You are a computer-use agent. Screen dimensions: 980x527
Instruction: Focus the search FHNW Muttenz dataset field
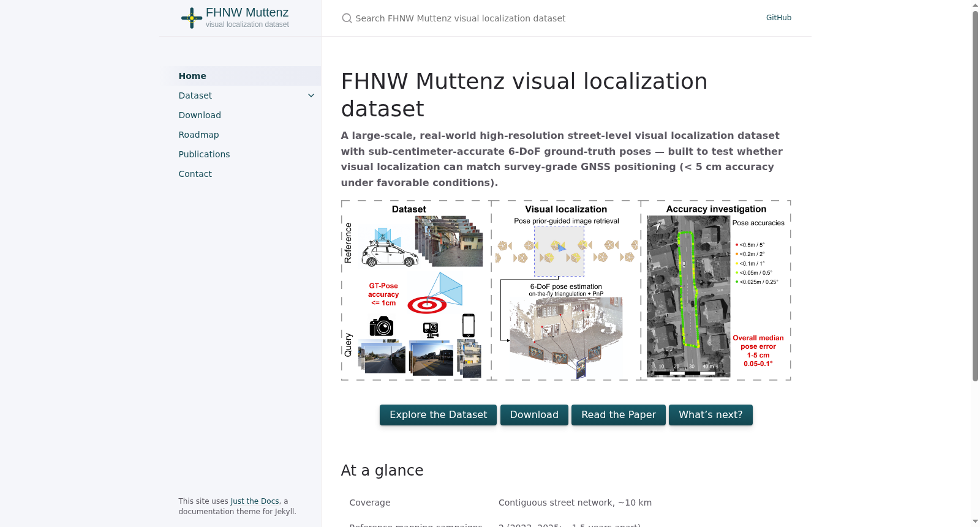click(x=545, y=18)
